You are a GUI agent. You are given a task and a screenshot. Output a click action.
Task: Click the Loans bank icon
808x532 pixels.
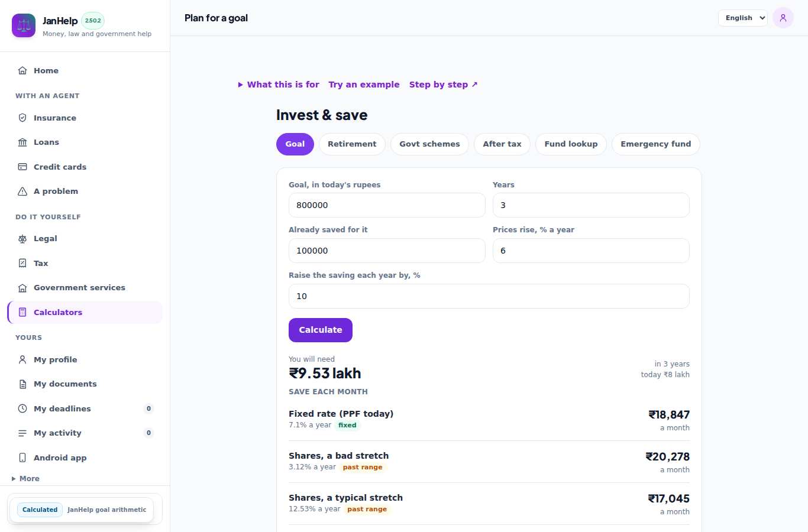click(x=22, y=142)
